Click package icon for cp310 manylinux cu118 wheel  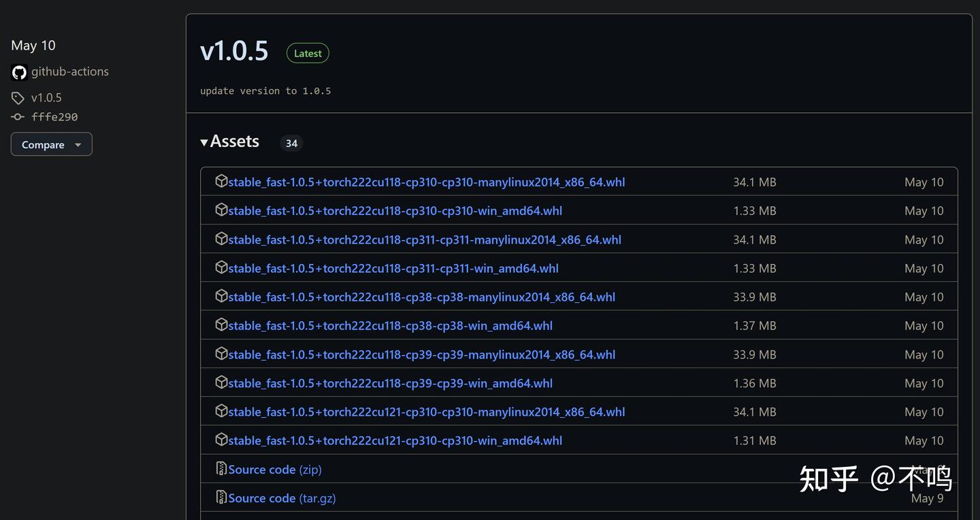pyautogui.click(x=221, y=181)
